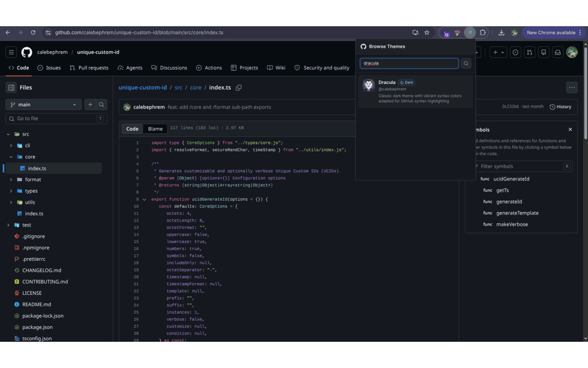Open the Actions tab
This screenshot has width=588, height=368.
point(209,68)
